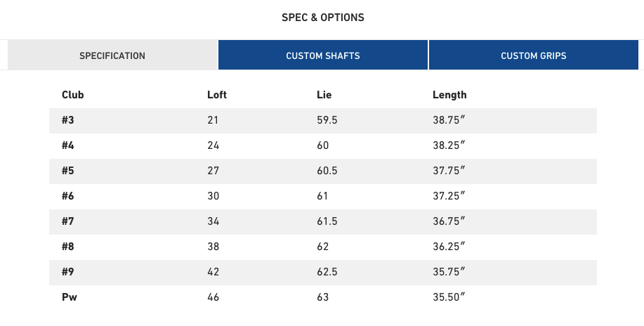Click the #7 club row label

click(x=67, y=221)
